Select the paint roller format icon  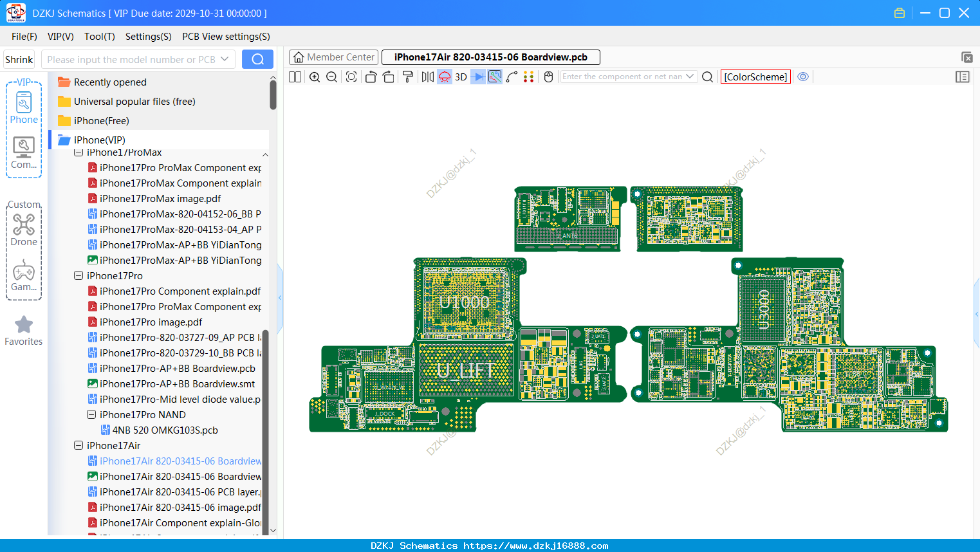pos(408,77)
